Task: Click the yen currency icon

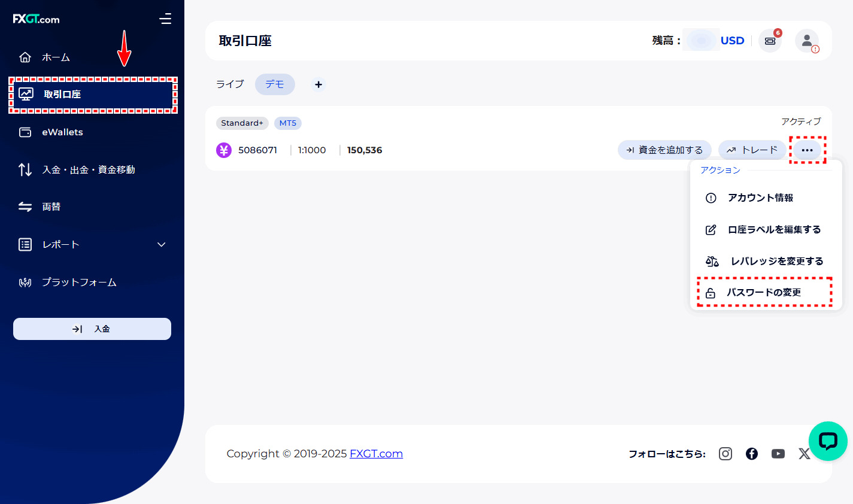Action: (x=224, y=150)
